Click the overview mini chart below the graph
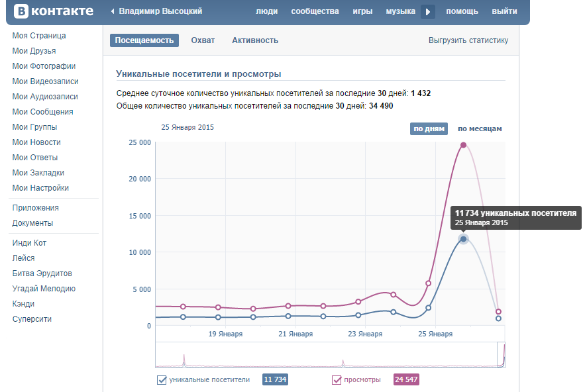585x392 pixels. coord(330,355)
